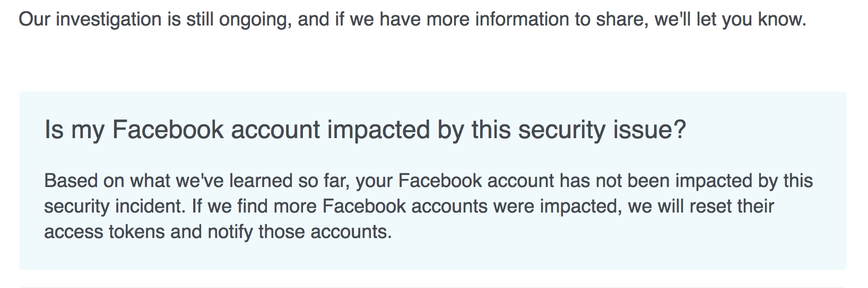The width and height of the screenshot is (868, 288).
Task: Click the words "security incident." in the paragraph
Action: [x=115, y=206]
